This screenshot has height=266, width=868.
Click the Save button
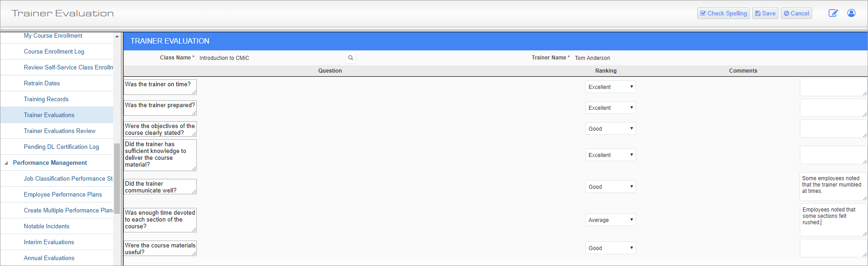pos(765,13)
